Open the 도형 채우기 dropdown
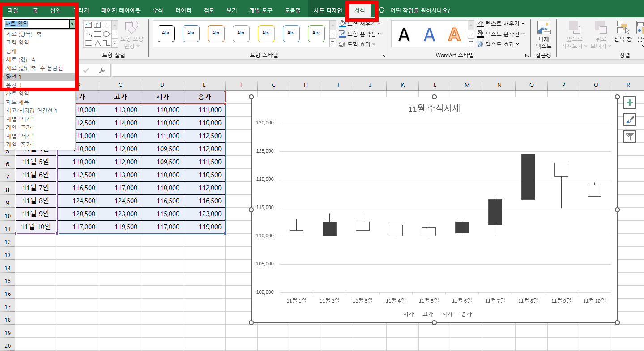 [360, 24]
